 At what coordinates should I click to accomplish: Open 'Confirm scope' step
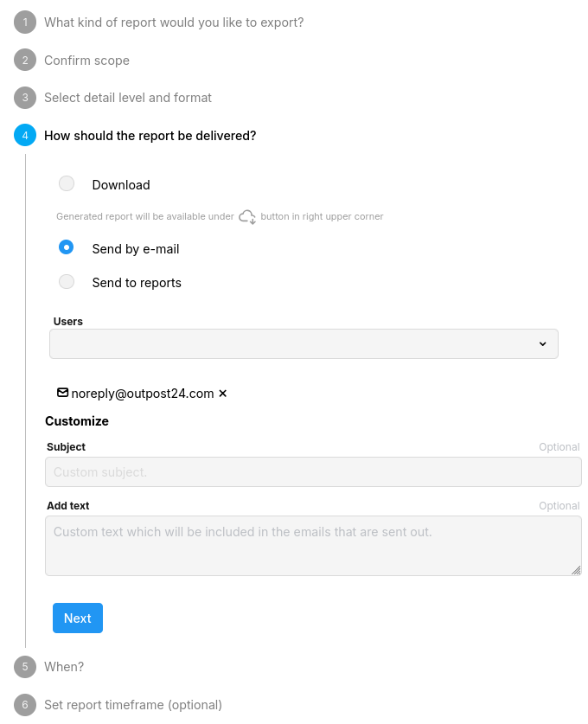[x=86, y=61]
